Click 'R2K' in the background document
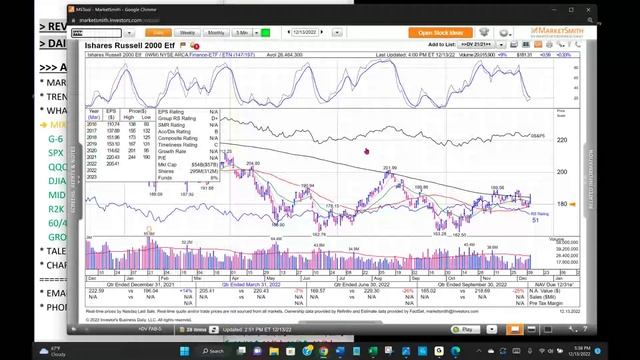The image size is (640, 360). click(56, 209)
